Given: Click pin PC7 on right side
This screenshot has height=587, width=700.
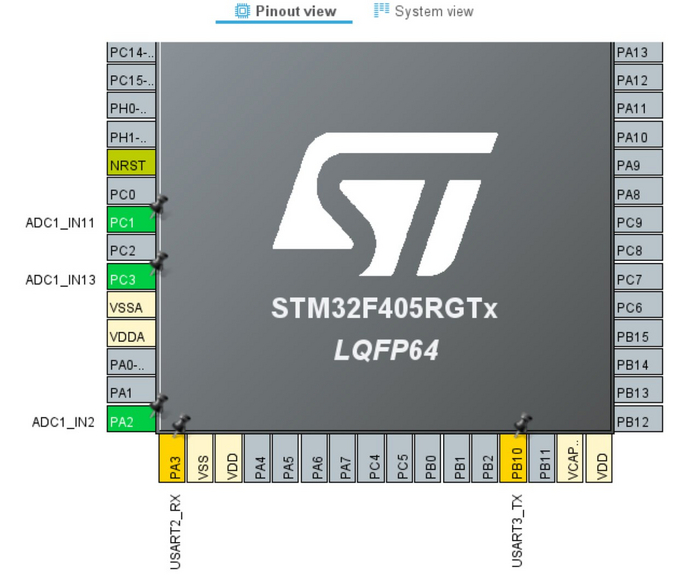Looking at the screenshot, I should click(638, 279).
